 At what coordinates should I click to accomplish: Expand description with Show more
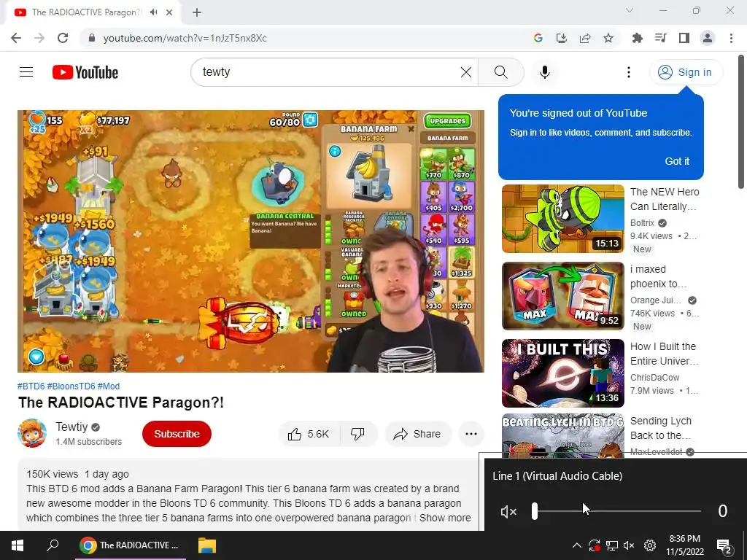point(445,518)
